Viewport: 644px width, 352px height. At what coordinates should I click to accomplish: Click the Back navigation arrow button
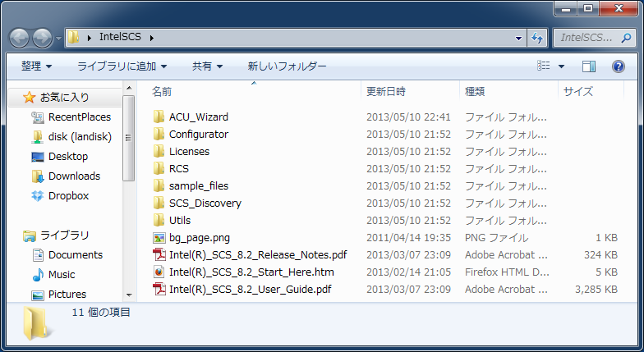tap(19, 38)
